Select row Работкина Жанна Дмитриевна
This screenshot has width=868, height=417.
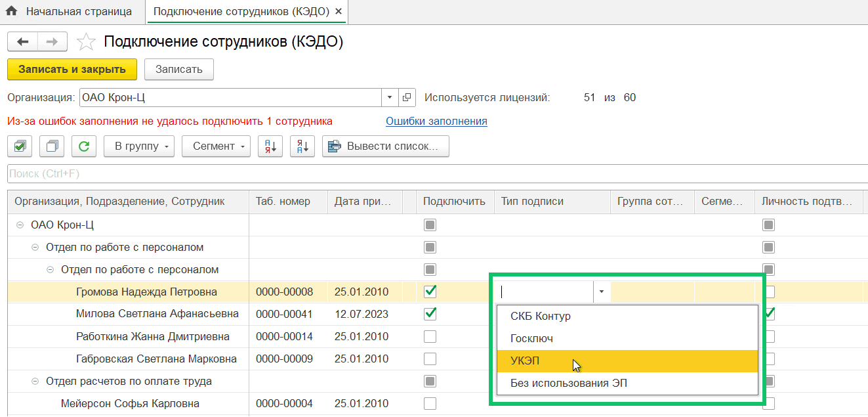pyautogui.click(x=153, y=336)
